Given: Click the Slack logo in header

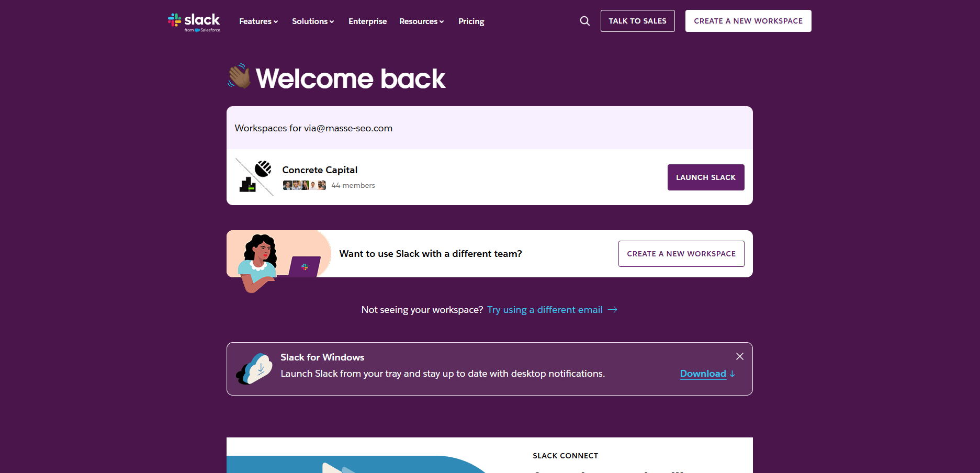Looking at the screenshot, I should [194, 22].
